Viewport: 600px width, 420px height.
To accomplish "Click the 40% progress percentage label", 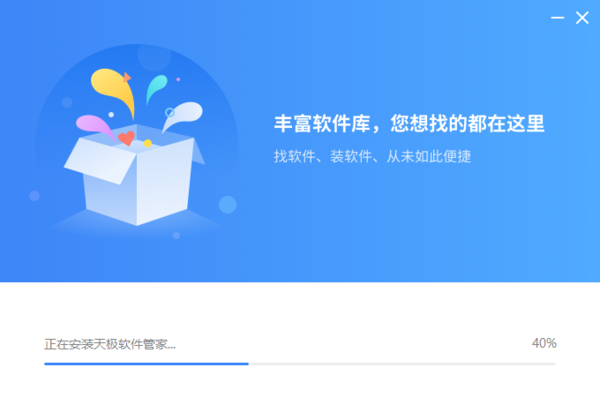I will 544,343.
